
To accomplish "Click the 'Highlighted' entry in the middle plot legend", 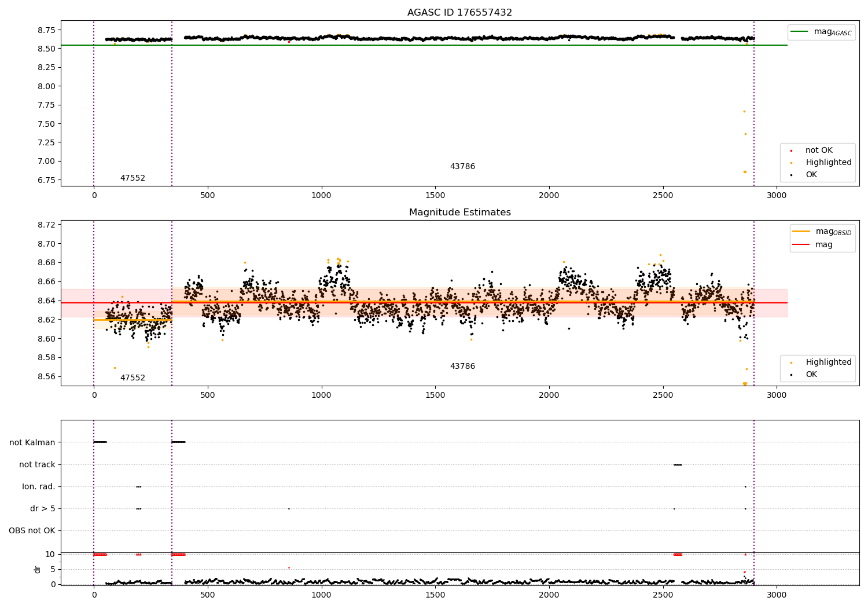I will [x=829, y=362].
